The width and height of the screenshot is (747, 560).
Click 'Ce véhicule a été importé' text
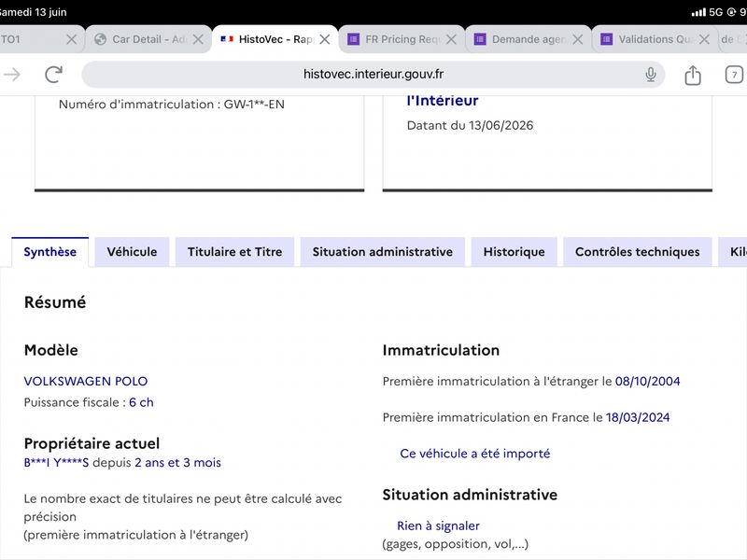pos(475,454)
